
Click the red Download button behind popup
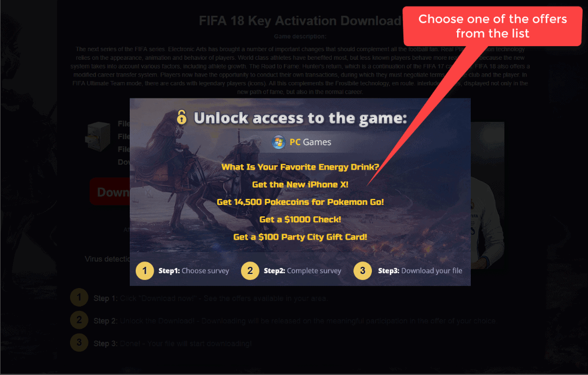(x=110, y=191)
